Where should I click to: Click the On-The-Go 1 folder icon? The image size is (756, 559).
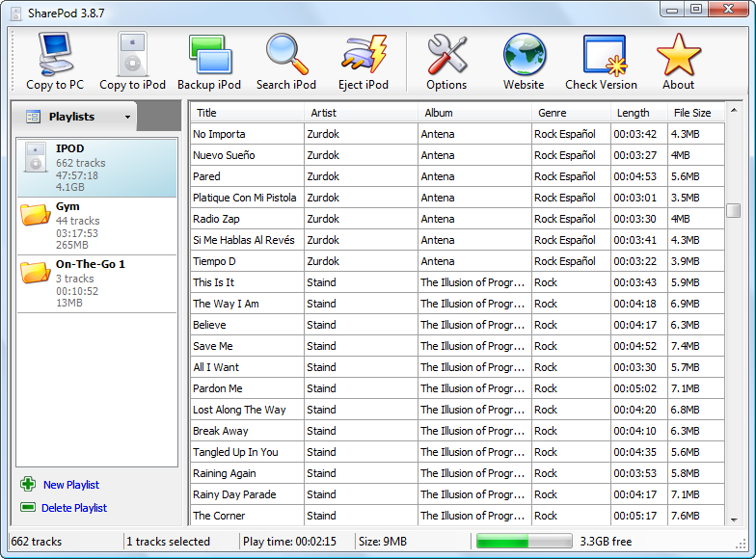tap(35, 272)
